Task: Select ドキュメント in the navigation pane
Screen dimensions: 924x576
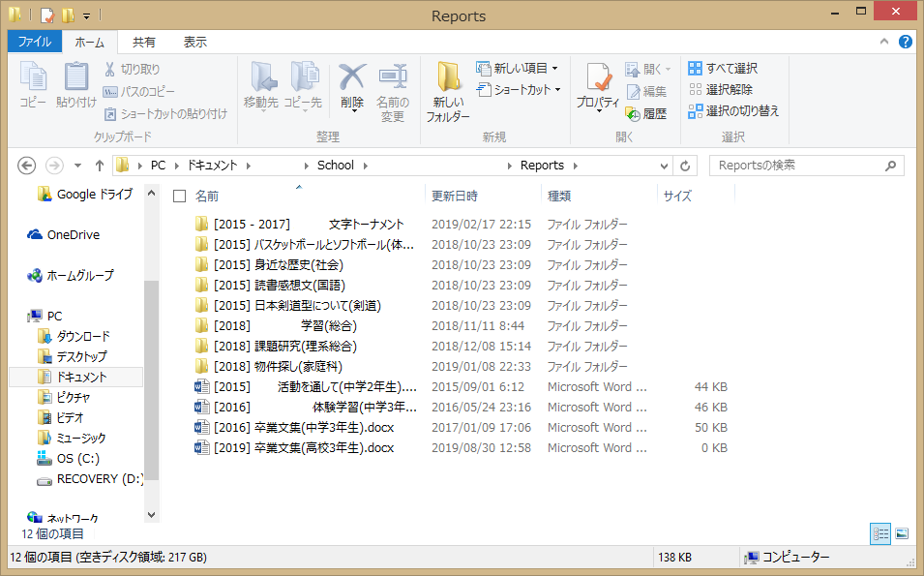Action: tap(81, 377)
